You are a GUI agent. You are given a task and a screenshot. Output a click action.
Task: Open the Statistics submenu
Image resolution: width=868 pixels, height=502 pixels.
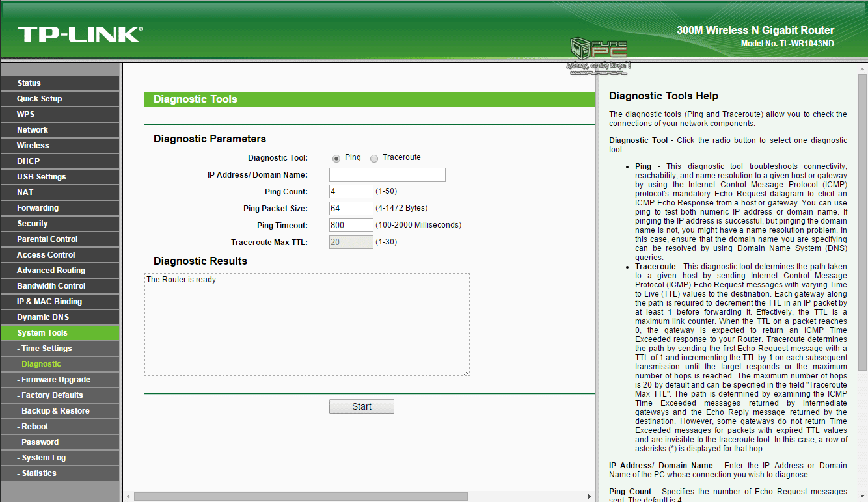coord(60,473)
